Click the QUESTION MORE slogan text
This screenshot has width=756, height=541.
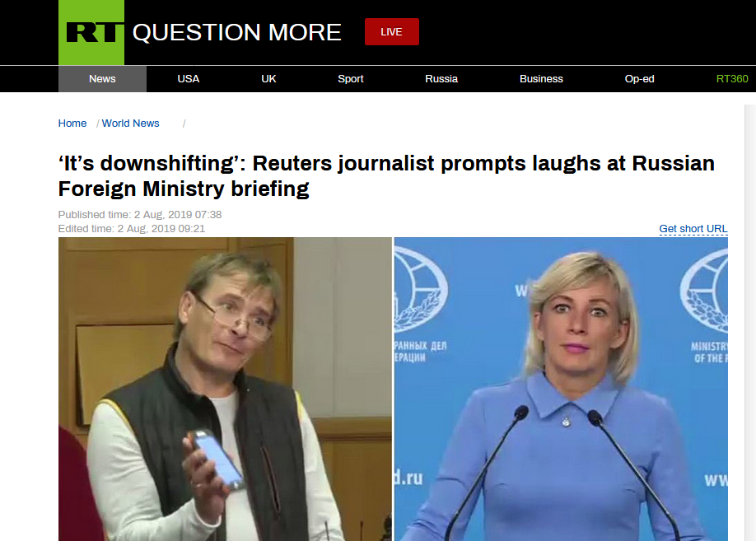pyautogui.click(x=236, y=32)
